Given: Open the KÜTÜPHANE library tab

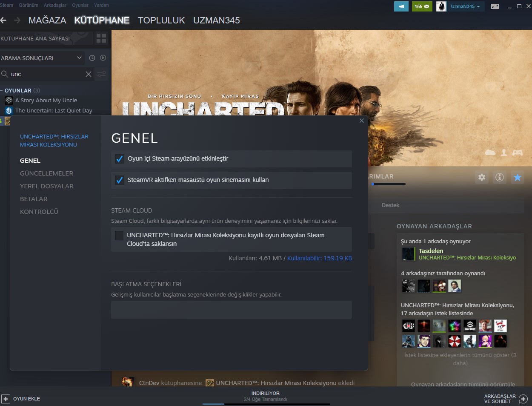Looking at the screenshot, I should coord(102,20).
